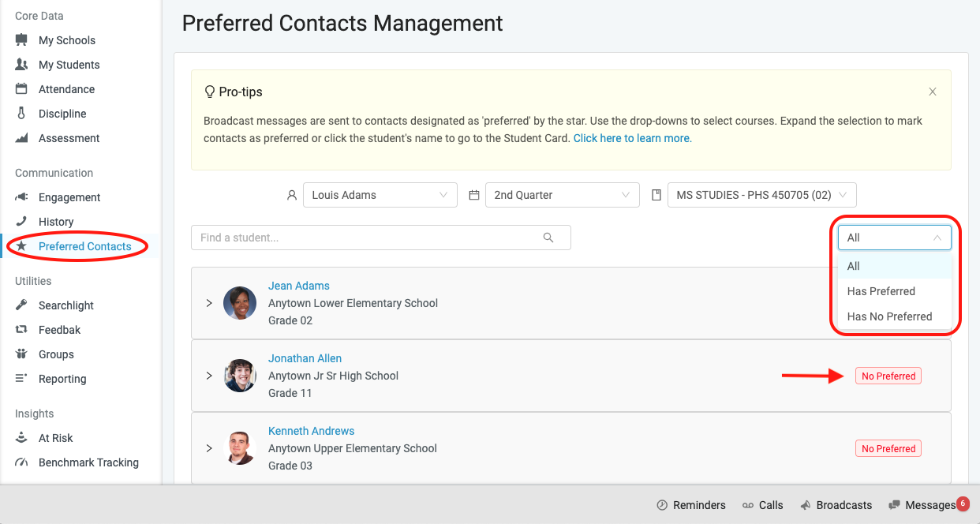Choose All in the filter list
The height and width of the screenshot is (524, 980).
coord(895,266)
